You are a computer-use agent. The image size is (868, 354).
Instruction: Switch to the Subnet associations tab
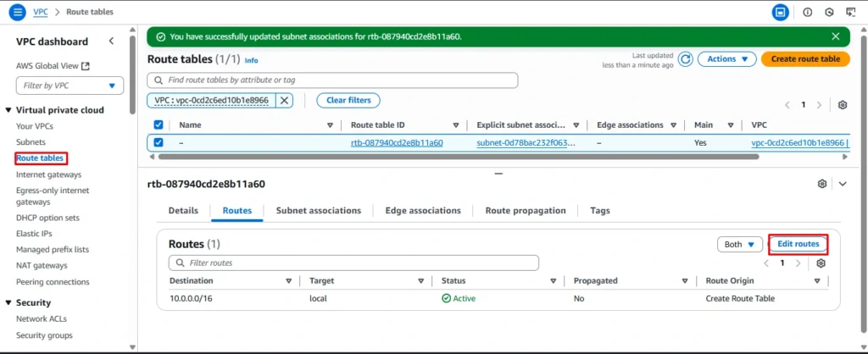pyautogui.click(x=319, y=211)
